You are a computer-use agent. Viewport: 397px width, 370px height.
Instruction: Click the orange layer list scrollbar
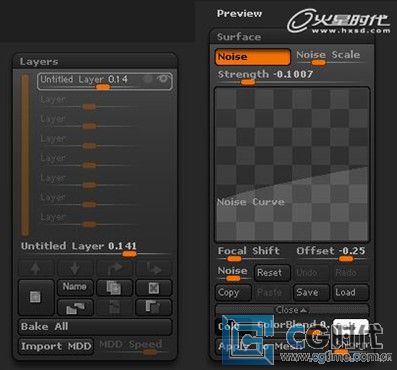25,155
